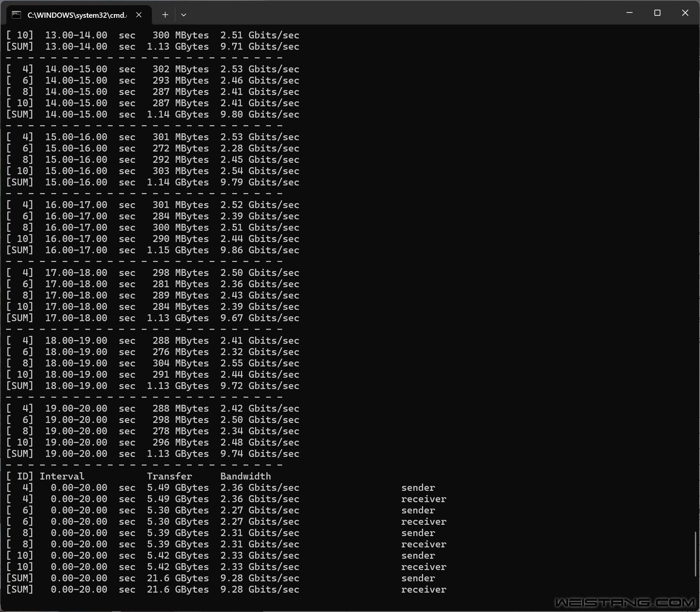
Task: Click the Transfer column header
Action: (x=170, y=476)
